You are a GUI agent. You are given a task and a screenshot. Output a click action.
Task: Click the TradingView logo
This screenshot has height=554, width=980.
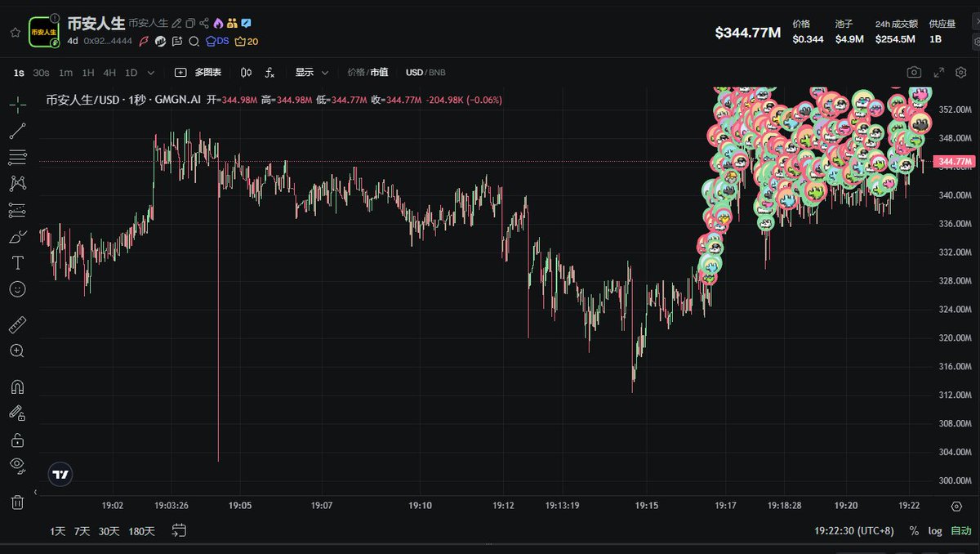60,474
